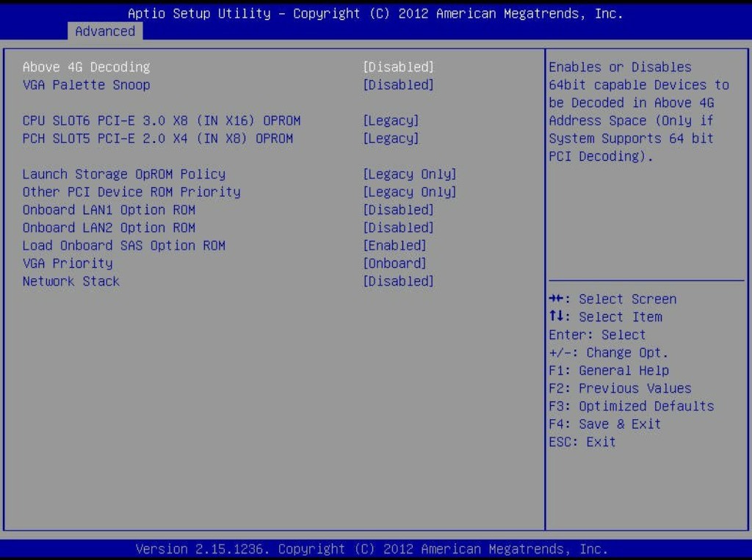Screen dimensions: 752x560
Task: Open Launch Storage OpROM [Legacy Only] value
Action: tap(410, 174)
